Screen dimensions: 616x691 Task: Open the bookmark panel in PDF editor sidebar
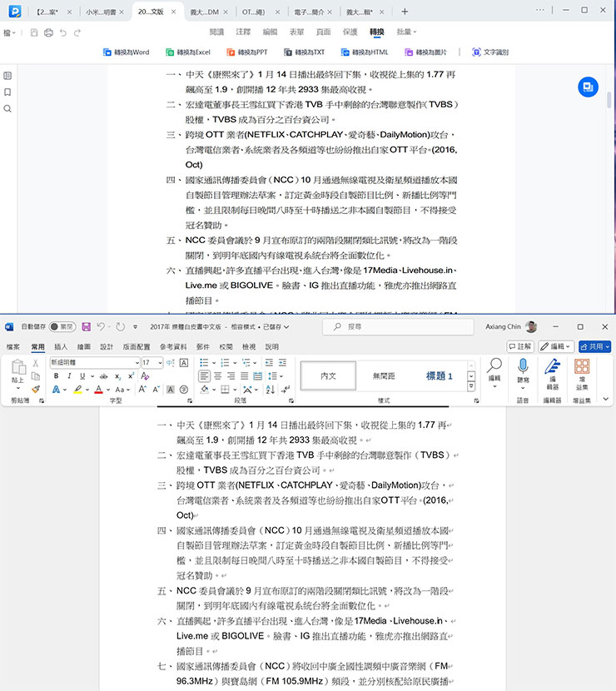coord(7,92)
